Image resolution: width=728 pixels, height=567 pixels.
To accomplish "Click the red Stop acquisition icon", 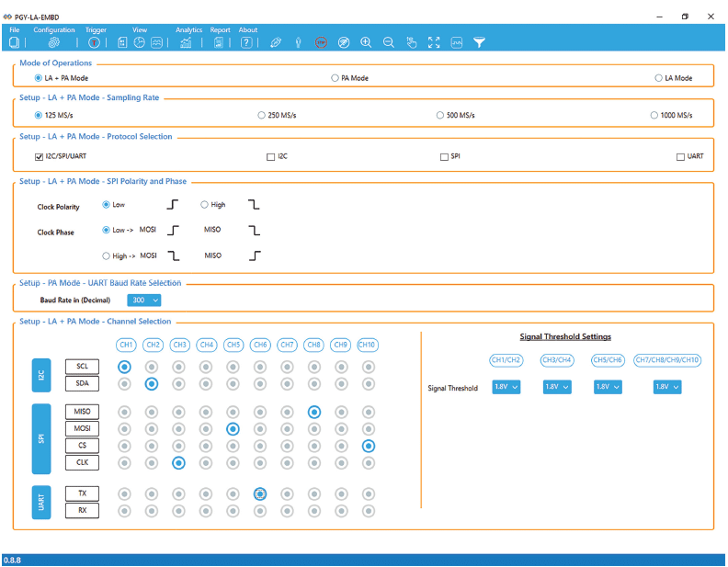I will (321, 42).
